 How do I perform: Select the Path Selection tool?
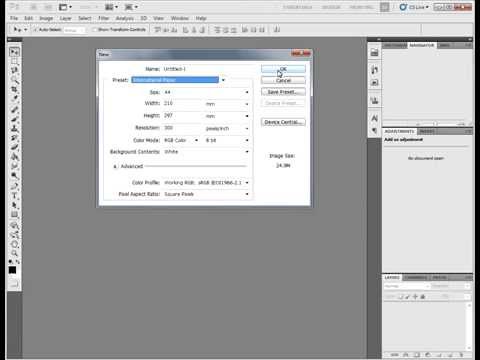point(14,205)
